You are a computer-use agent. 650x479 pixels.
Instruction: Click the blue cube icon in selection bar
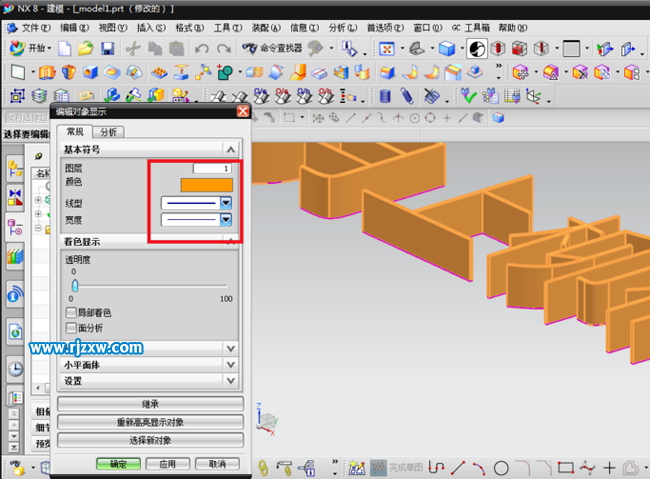pos(498,118)
